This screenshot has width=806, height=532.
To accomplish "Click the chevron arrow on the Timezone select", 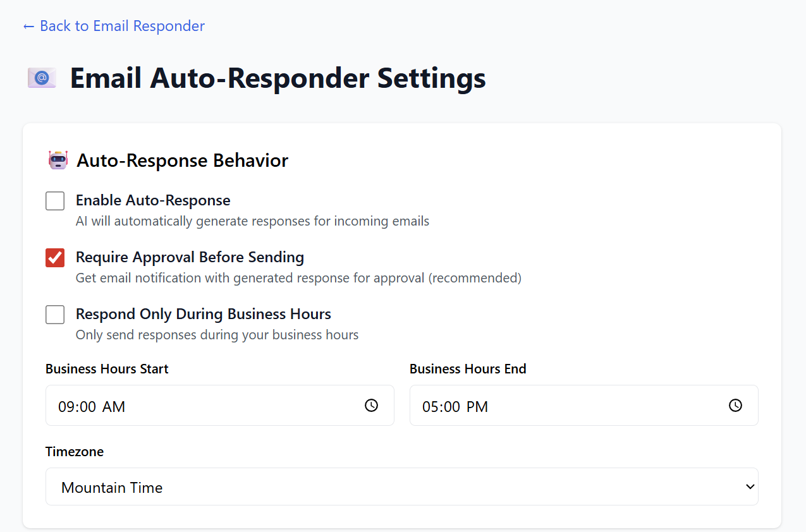I will click(x=750, y=487).
